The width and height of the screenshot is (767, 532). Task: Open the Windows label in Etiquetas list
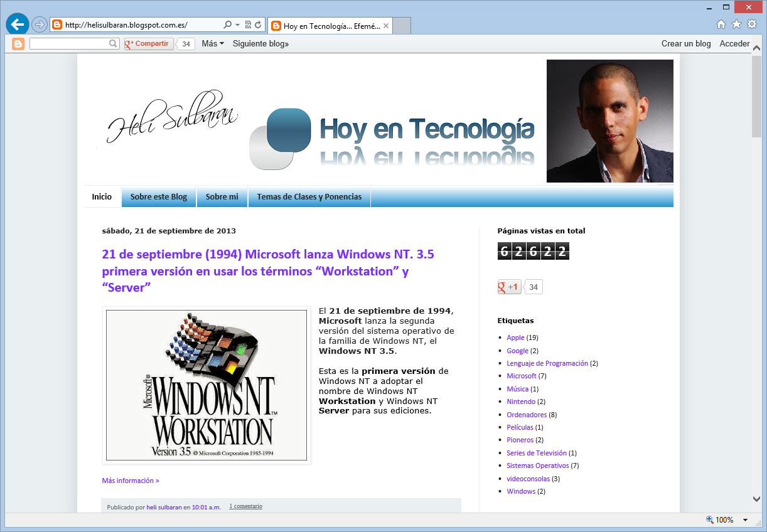(x=521, y=491)
